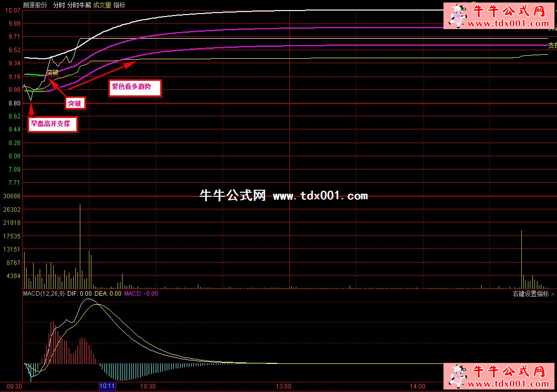Open the 指标 indicator menu
557x392 pixels.
click(120, 5)
